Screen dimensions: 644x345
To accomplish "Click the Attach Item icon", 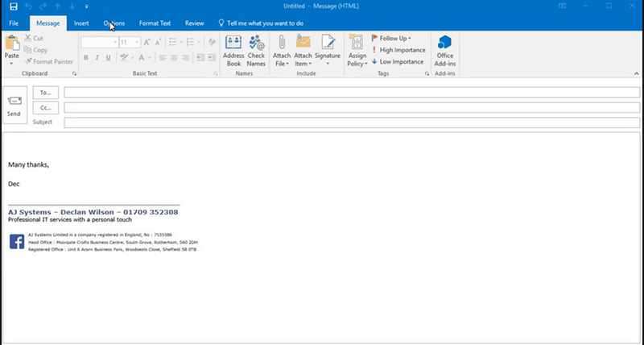I will pos(303,50).
